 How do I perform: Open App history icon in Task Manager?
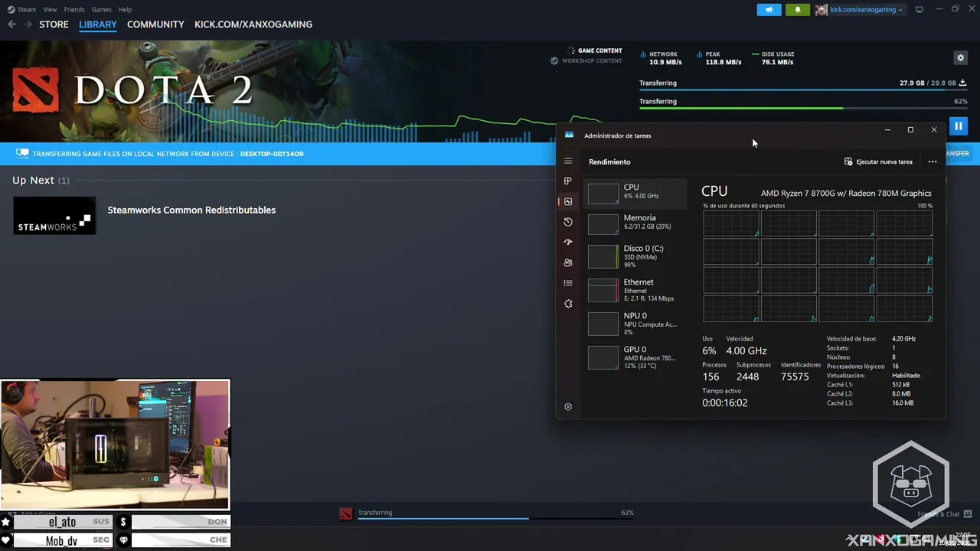click(568, 222)
